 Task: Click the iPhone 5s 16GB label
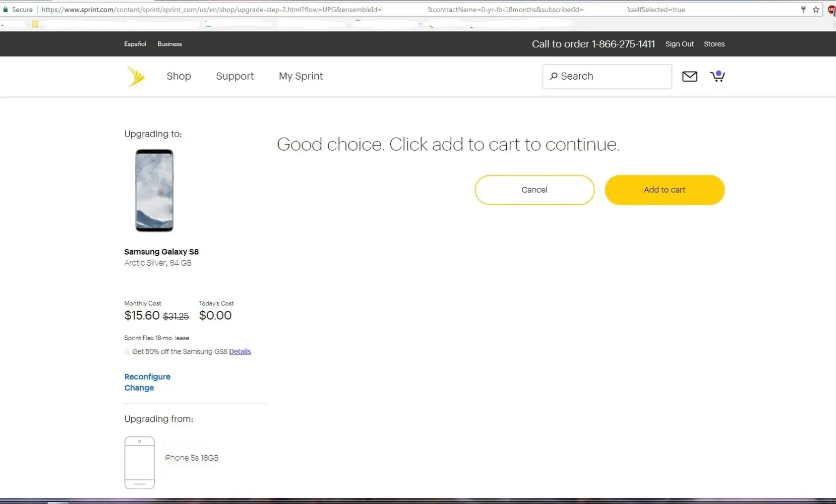[192, 458]
